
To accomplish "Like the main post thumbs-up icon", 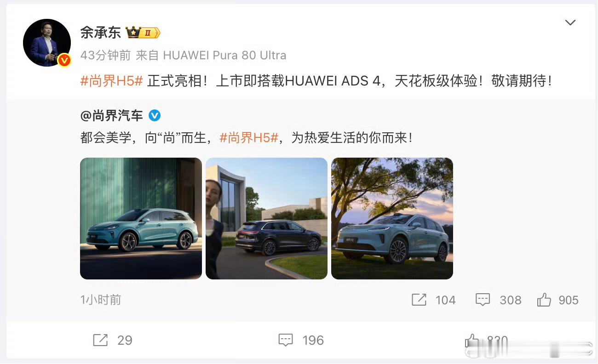I will [471, 341].
